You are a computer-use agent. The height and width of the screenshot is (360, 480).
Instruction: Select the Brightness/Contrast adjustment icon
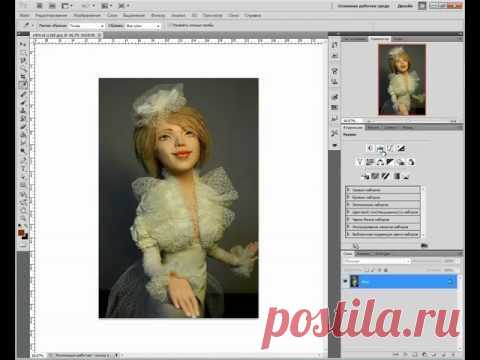tap(370, 149)
